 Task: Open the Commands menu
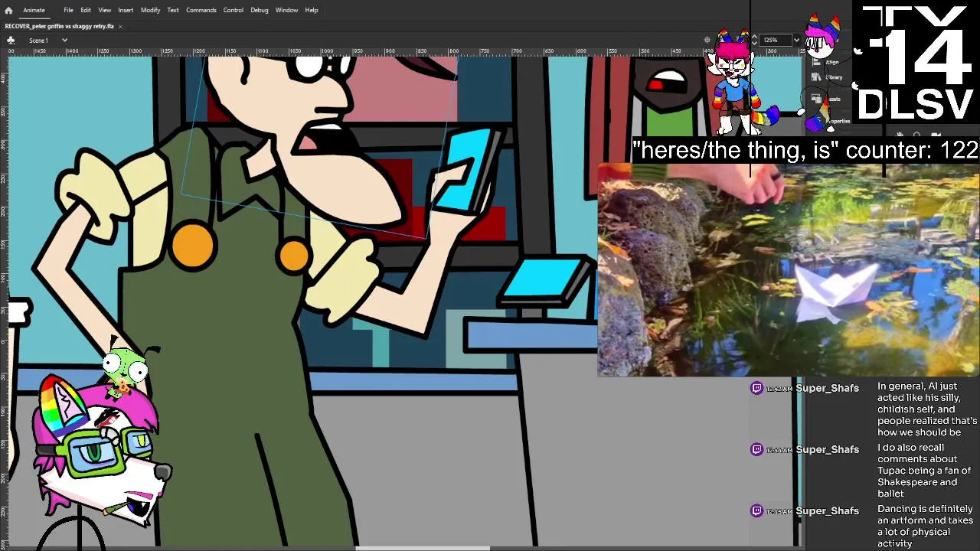tap(201, 10)
